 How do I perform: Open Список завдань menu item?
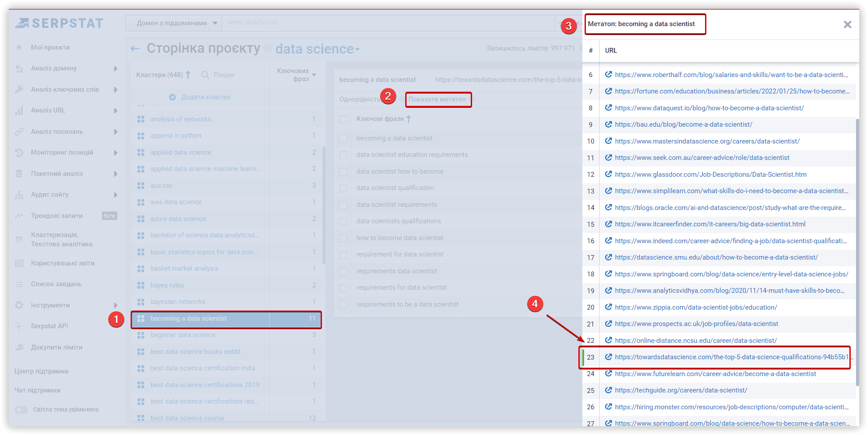pyautogui.click(x=56, y=284)
